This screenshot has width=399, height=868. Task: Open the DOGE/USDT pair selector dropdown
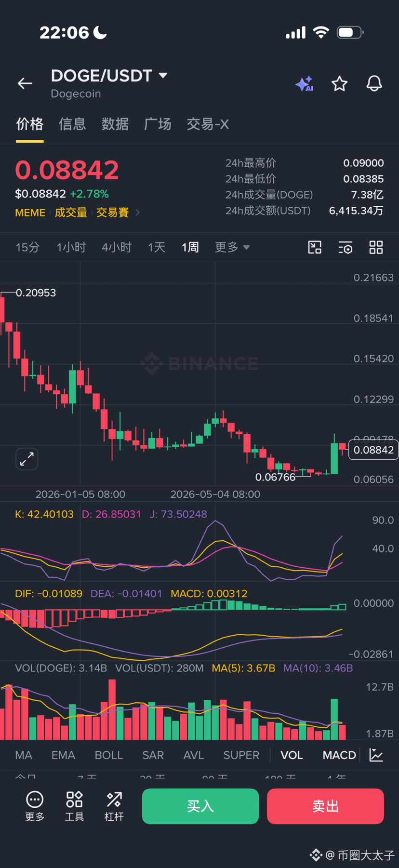[109, 76]
